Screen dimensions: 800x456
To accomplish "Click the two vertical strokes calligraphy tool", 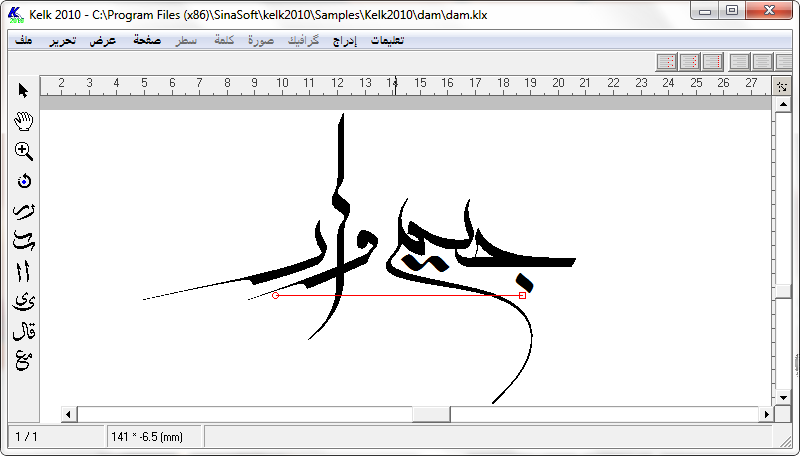I will click(24, 271).
